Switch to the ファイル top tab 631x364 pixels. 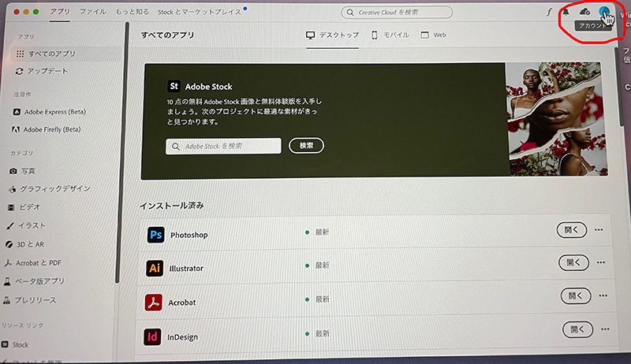[92, 12]
